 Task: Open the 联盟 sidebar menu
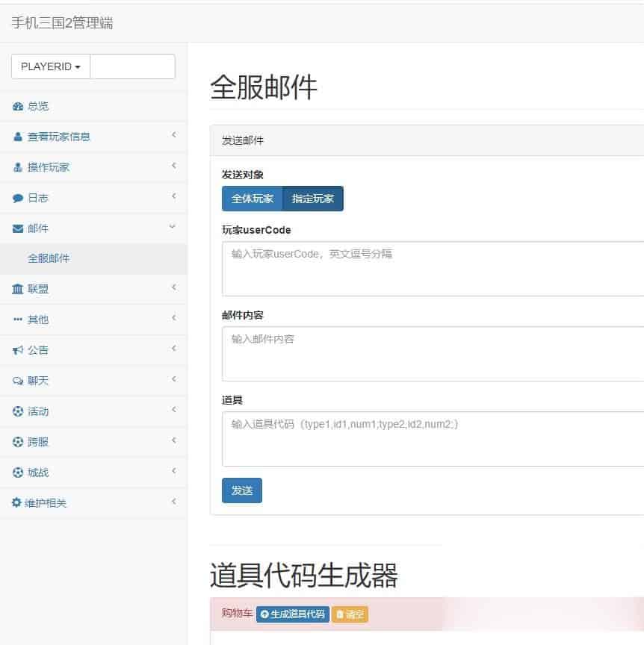[x=93, y=289]
